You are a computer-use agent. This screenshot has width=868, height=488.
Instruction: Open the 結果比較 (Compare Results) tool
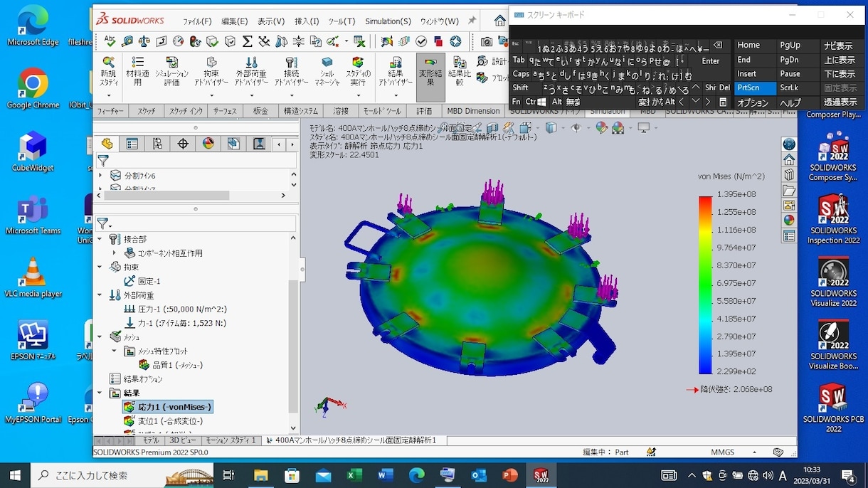(460, 72)
